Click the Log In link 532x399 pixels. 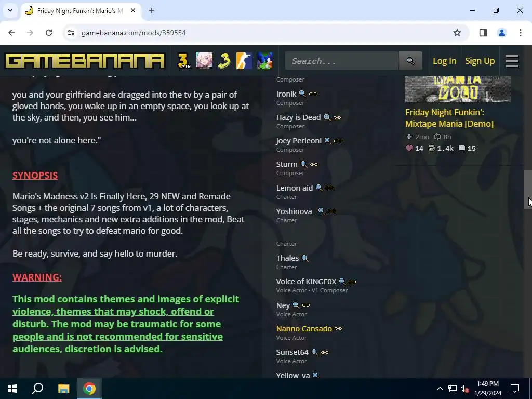pos(445,61)
